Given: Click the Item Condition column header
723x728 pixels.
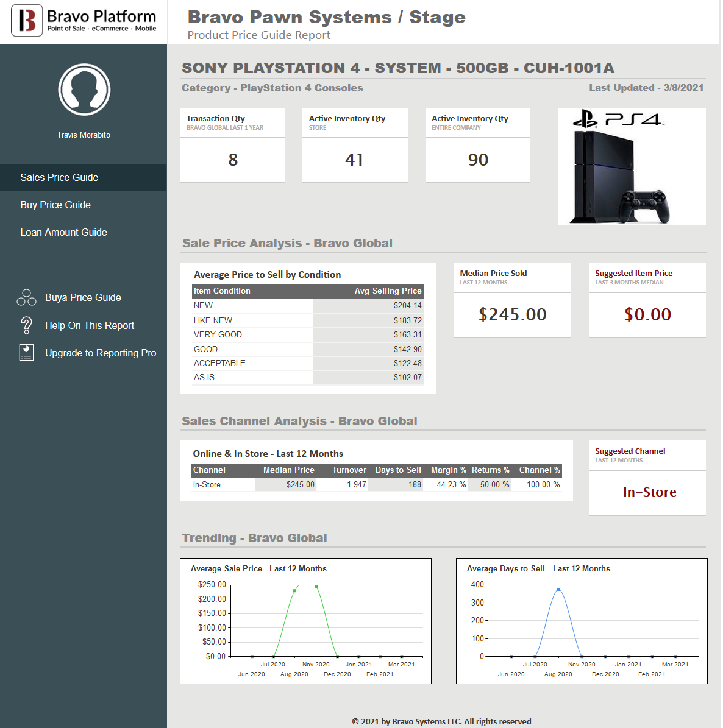Looking at the screenshot, I should [222, 291].
